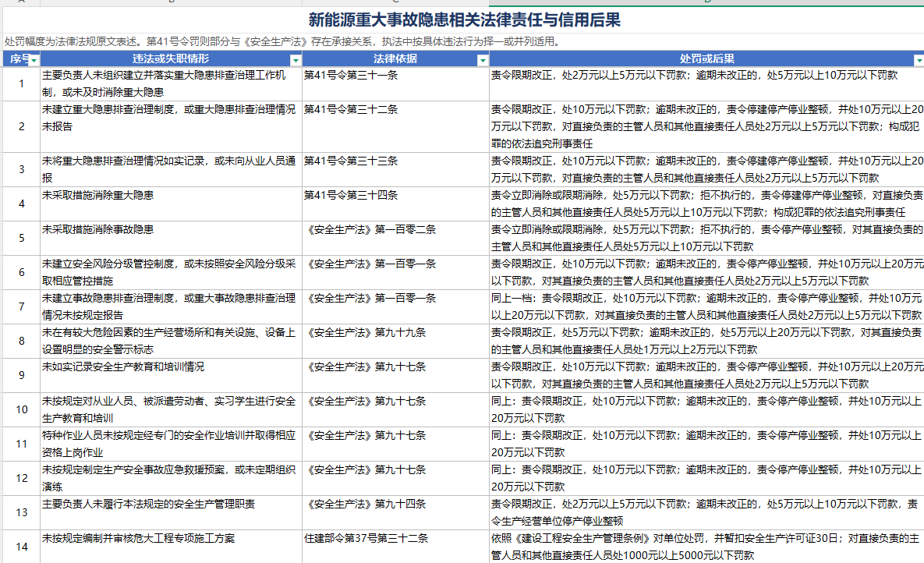Select cell 《安全生产法》第一百零二条
This screenshot has width=924, height=563.
coord(395,238)
